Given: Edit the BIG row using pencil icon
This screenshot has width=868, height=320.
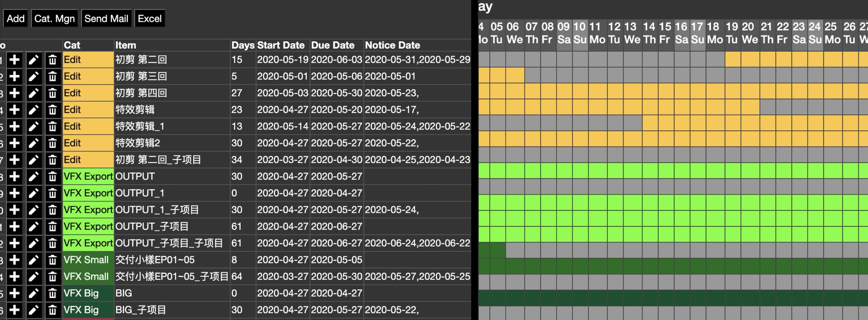Looking at the screenshot, I should click(33, 293).
